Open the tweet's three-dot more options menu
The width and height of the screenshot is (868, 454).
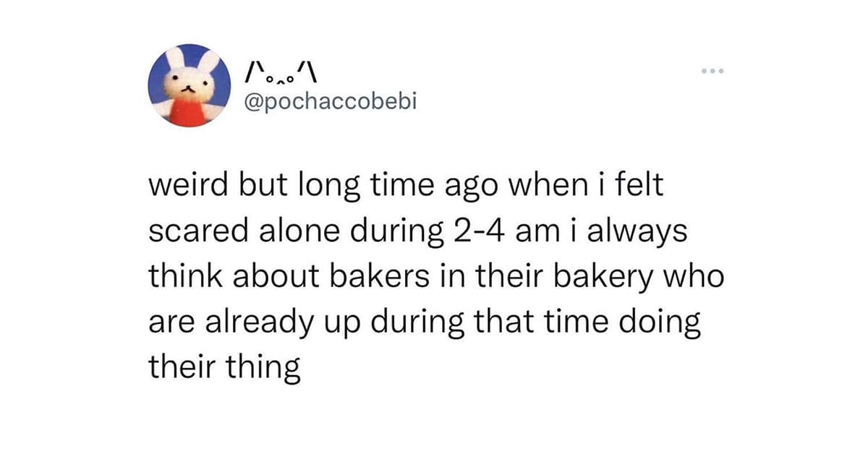coord(710,72)
